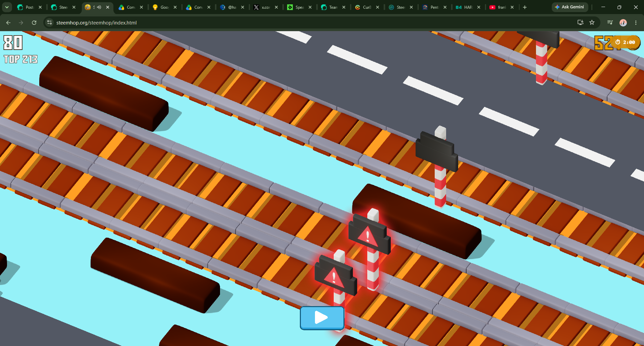The height and width of the screenshot is (346, 644).
Task: Open the profile avatar menu
Action: pyautogui.click(x=623, y=22)
